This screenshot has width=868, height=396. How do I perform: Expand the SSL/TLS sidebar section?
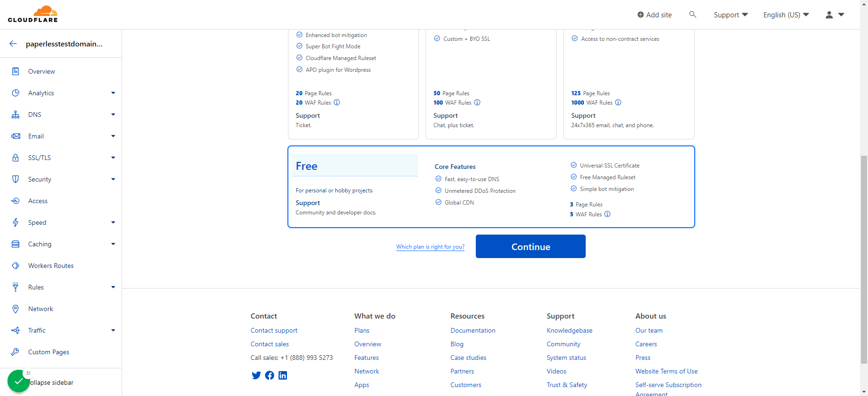point(113,158)
